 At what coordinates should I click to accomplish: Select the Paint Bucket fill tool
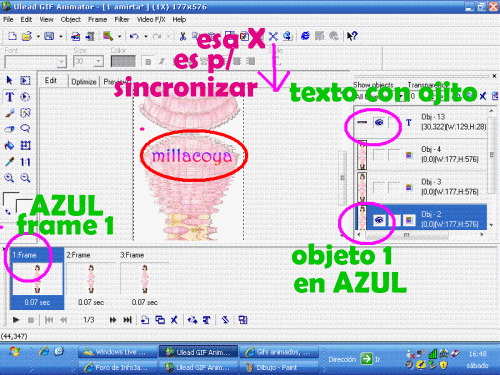click(x=9, y=145)
